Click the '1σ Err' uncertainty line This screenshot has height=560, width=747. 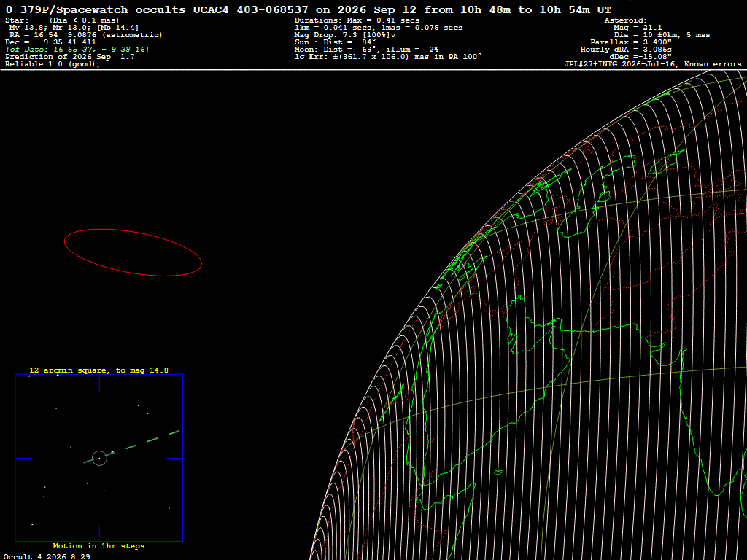coord(388,57)
